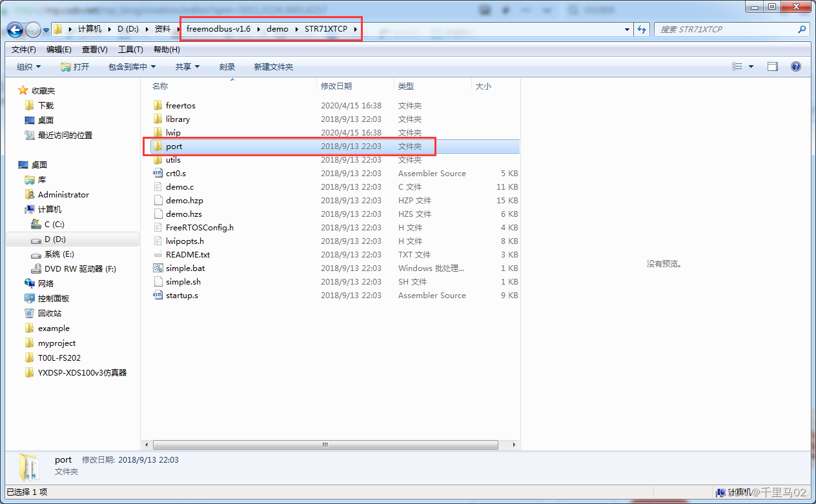This screenshot has height=504, width=816.
Task: Select the demo.hzp file icon
Action: point(158,200)
